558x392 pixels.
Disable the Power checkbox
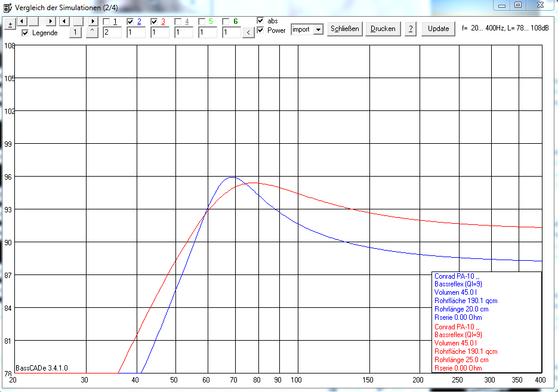pos(260,30)
